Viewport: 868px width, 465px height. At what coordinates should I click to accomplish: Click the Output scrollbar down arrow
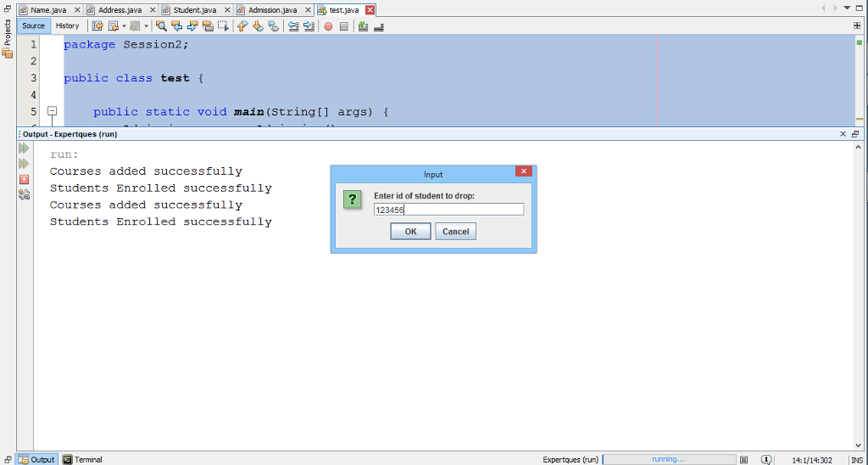coord(859,446)
